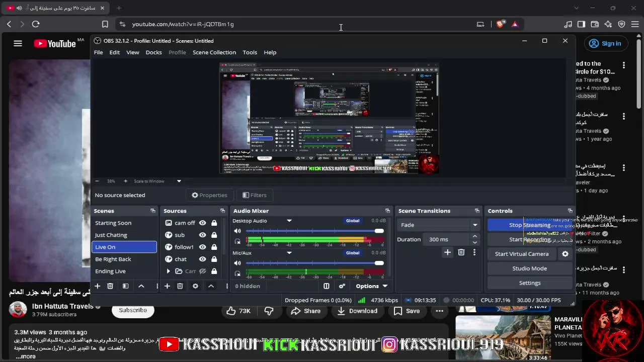The height and width of the screenshot is (362, 644).
Task: Toggle visibility of the cam off source
Action: [202, 223]
